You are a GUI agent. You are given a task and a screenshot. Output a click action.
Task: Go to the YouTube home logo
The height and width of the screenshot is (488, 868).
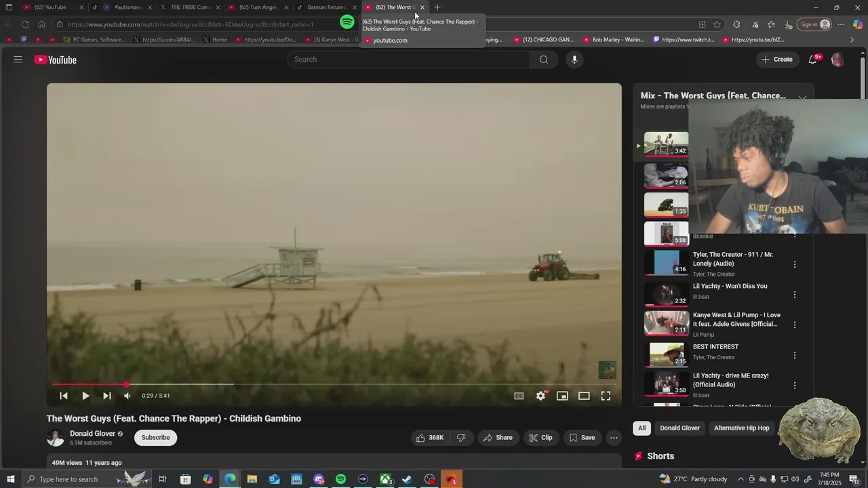[56, 60]
